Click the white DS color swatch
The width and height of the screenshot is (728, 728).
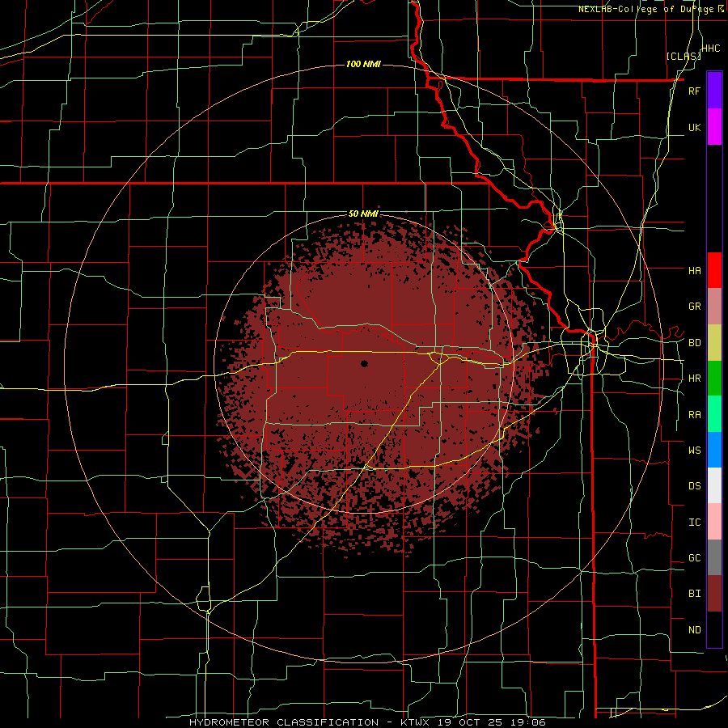pos(714,485)
